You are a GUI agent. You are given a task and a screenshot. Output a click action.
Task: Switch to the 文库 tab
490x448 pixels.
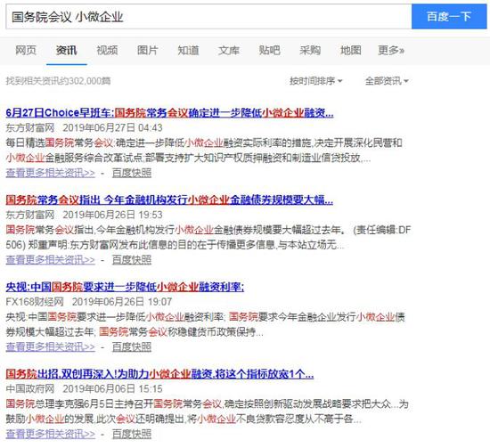(x=229, y=50)
